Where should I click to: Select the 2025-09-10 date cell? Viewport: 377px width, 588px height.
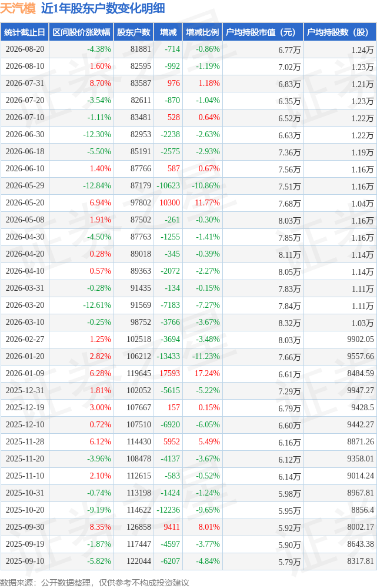click(25, 561)
